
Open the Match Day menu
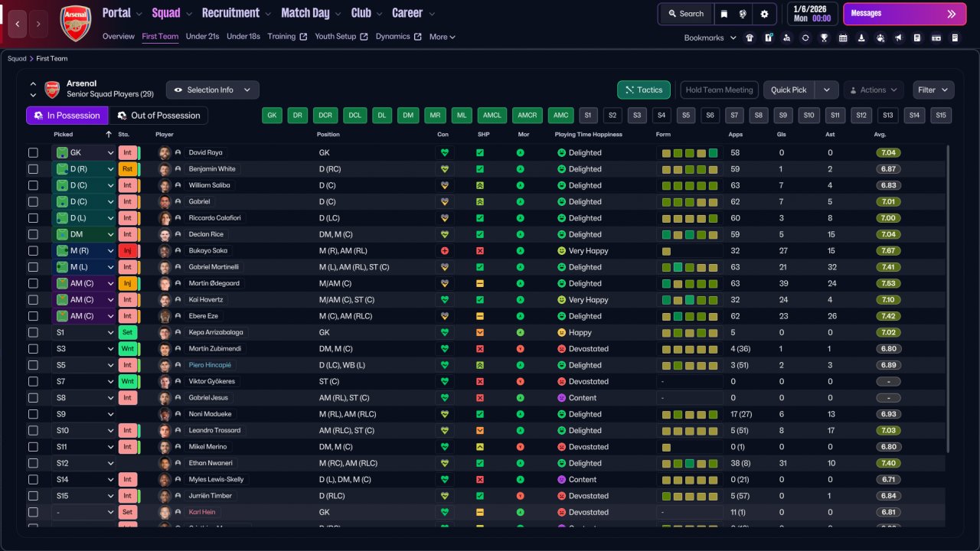pyautogui.click(x=311, y=13)
